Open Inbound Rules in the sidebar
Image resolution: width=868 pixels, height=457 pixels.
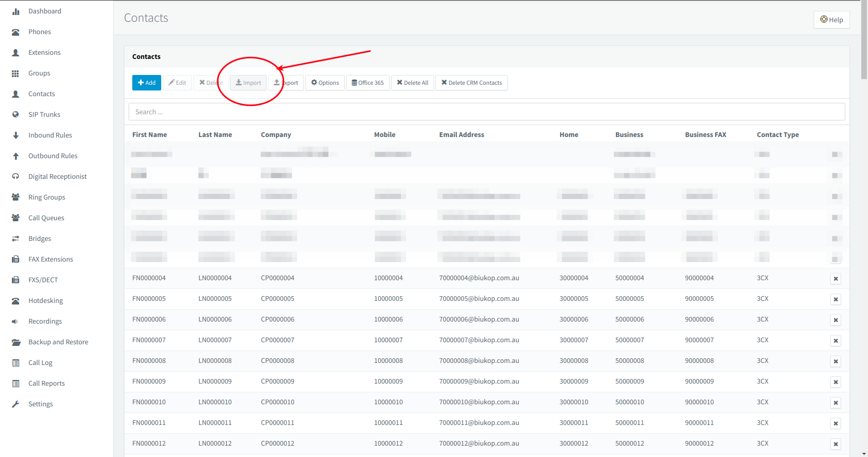50,135
